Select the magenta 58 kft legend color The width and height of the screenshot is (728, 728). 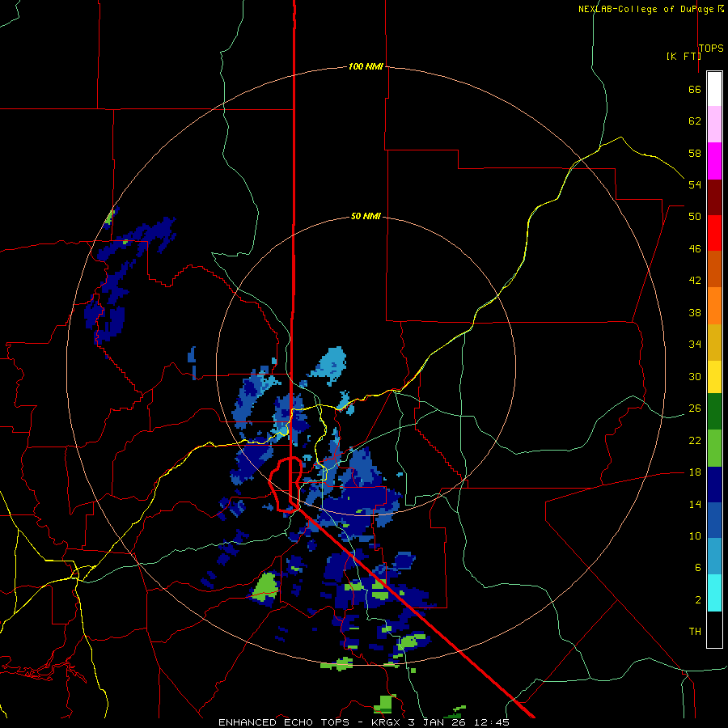(714, 161)
